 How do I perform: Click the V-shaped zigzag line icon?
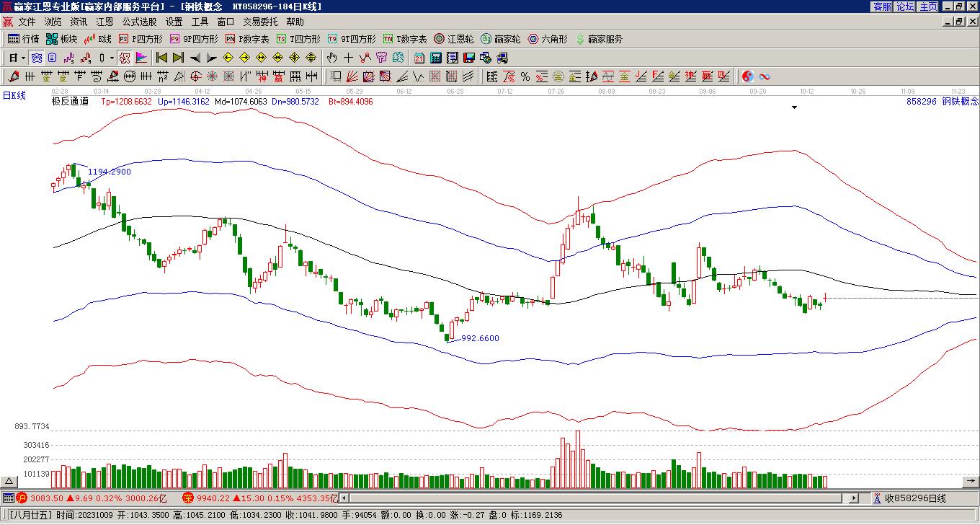[x=418, y=76]
